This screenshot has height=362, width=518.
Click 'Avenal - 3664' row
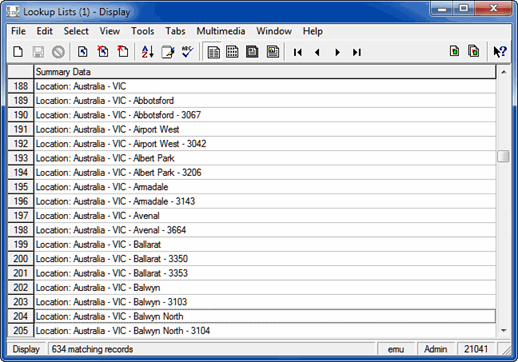coord(265,230)
